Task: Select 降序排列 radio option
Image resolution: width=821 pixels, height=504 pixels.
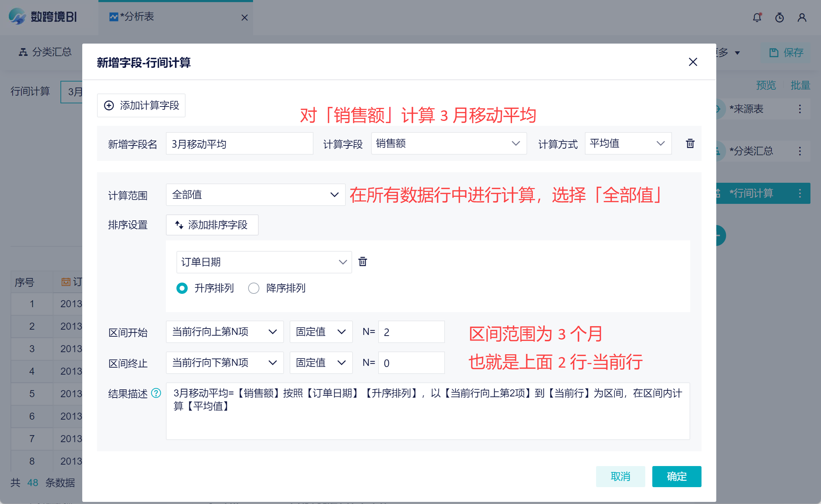Action: pyautogui.click(x=254, y=288)
